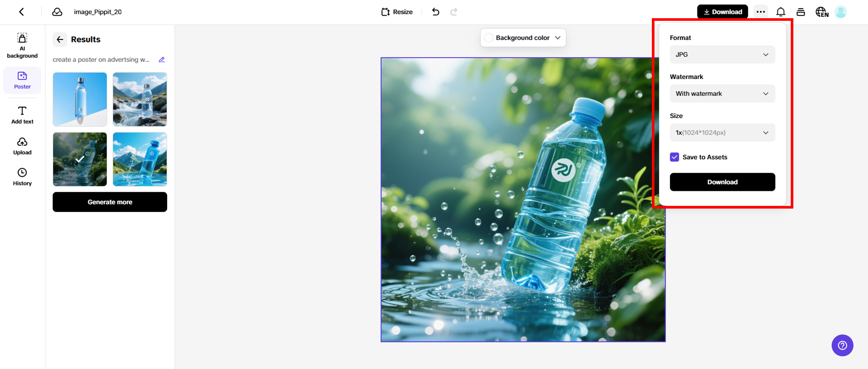Click the Resize button in top bar
Viewport: 868px width, 369px height.
point(397,12)
